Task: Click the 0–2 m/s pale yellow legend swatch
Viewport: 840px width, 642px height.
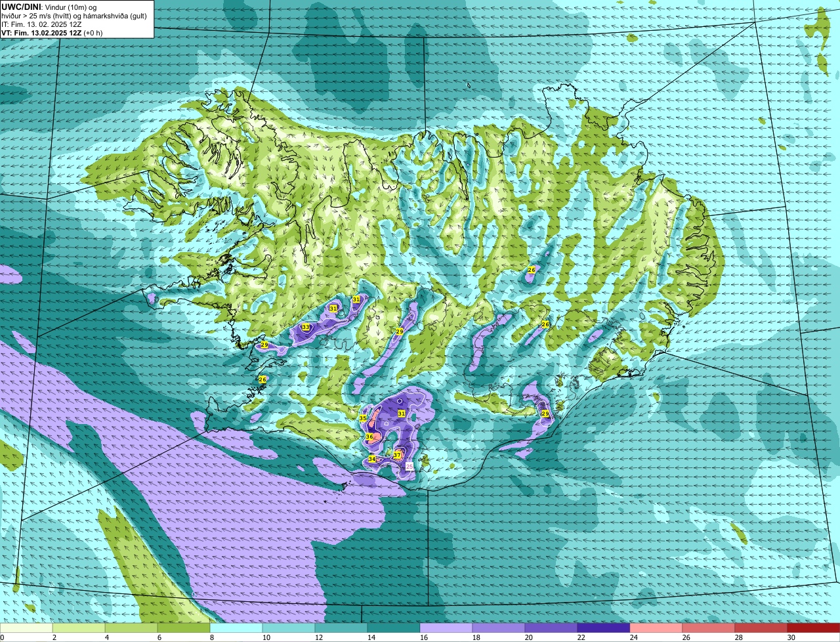Action: pyautogui.click(x=26, y=628)
